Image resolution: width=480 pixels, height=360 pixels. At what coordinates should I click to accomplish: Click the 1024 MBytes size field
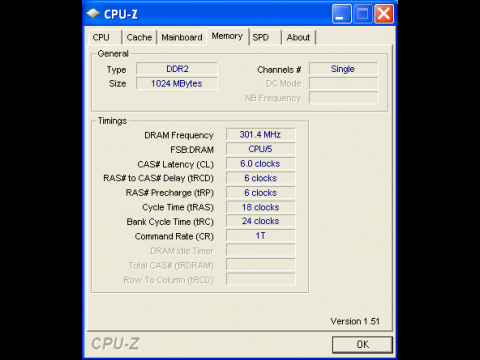coord(177,84)
